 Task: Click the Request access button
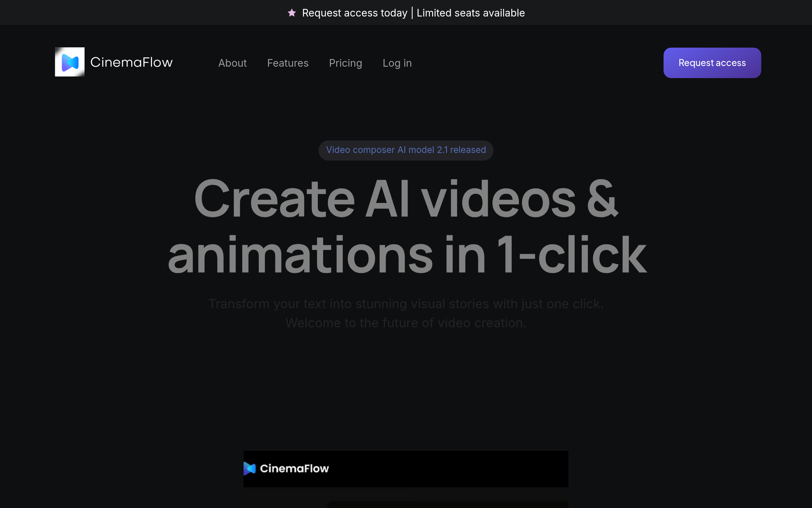712,63
